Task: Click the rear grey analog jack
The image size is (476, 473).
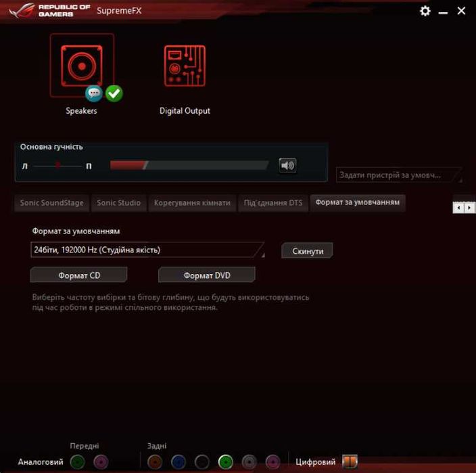Action: (x=249, y=462)
